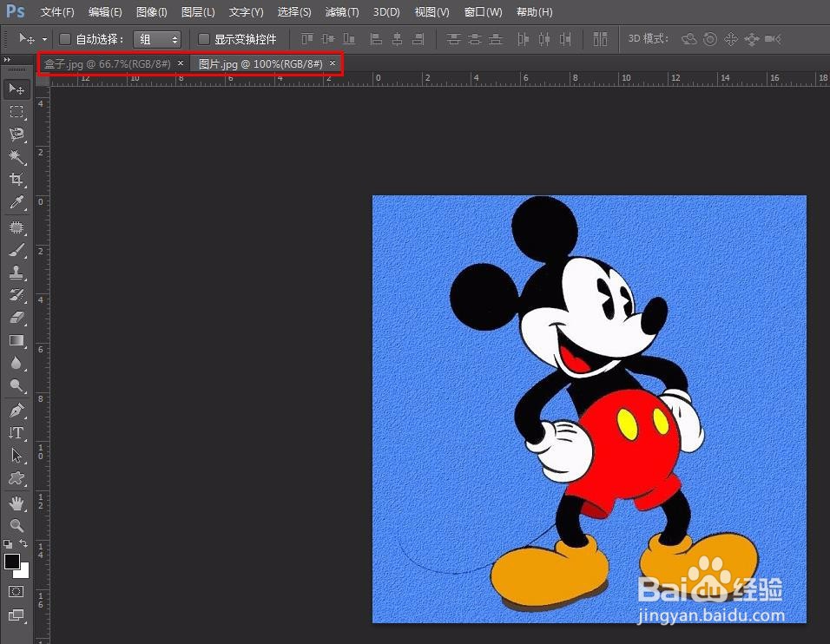Select the Crop tool

[16, 180]
